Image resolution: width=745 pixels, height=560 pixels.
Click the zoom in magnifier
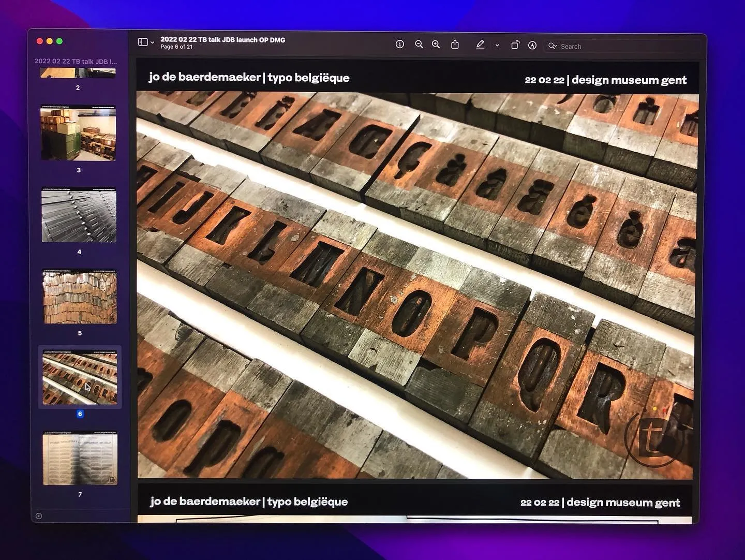point(436,45)
